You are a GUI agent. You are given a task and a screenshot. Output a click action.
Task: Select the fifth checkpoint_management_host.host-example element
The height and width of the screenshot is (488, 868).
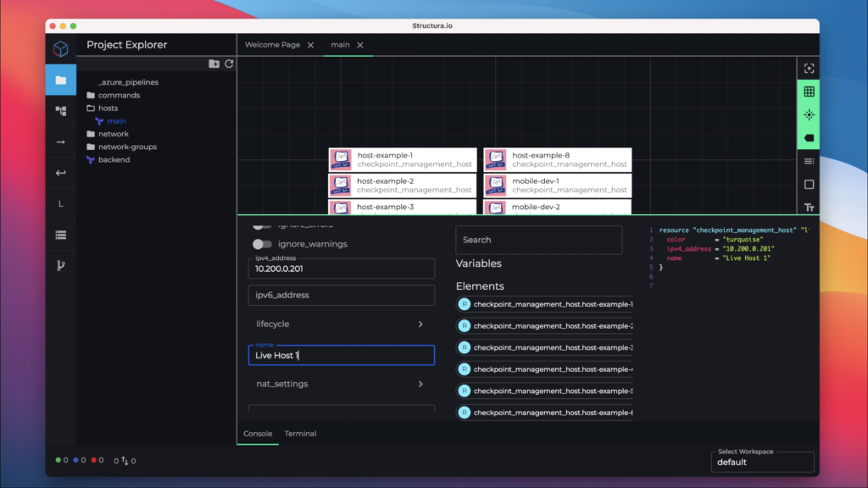pos(545,391)
